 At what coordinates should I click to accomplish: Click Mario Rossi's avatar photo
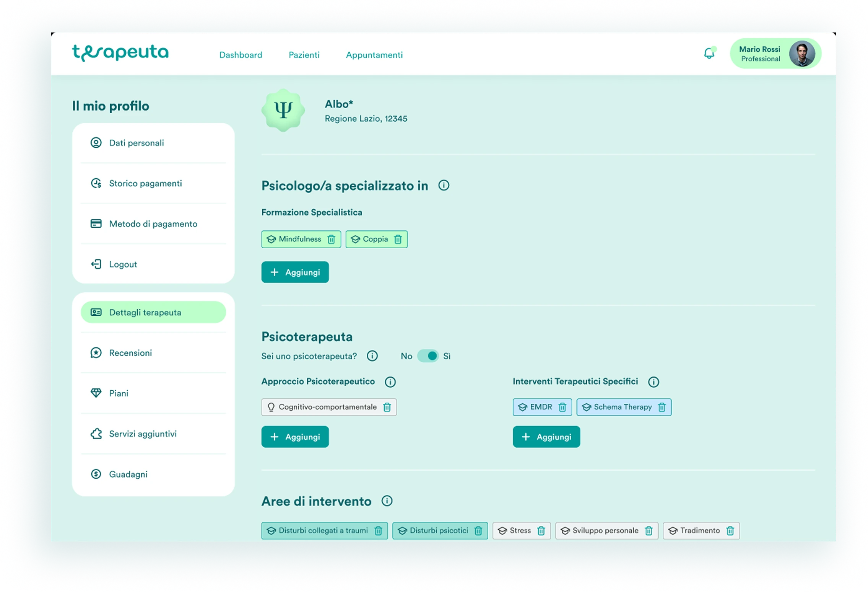point(802,54)
